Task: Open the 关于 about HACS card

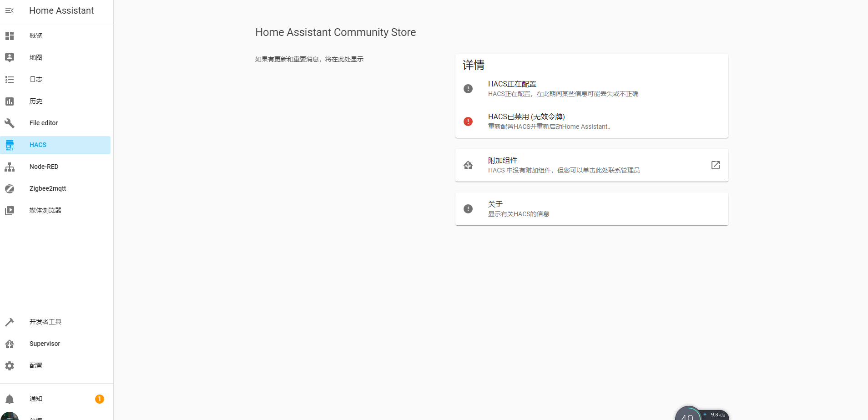Action: (x=592, y=209)
